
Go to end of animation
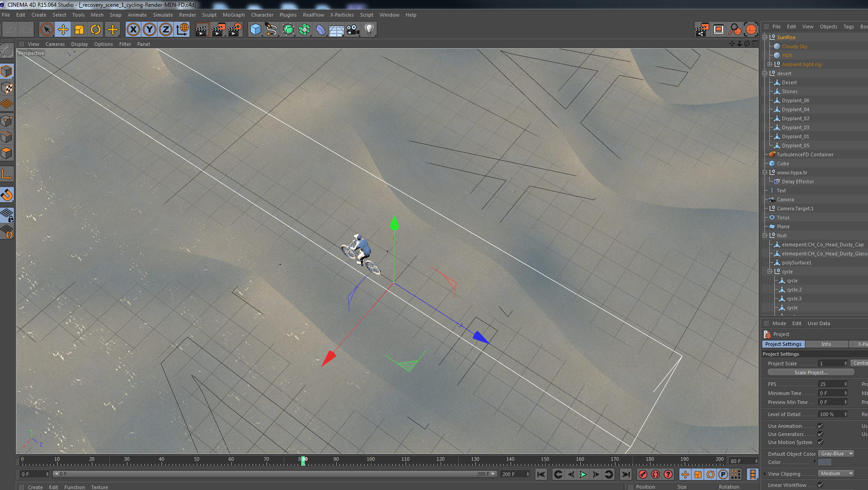tap(626, 474)
